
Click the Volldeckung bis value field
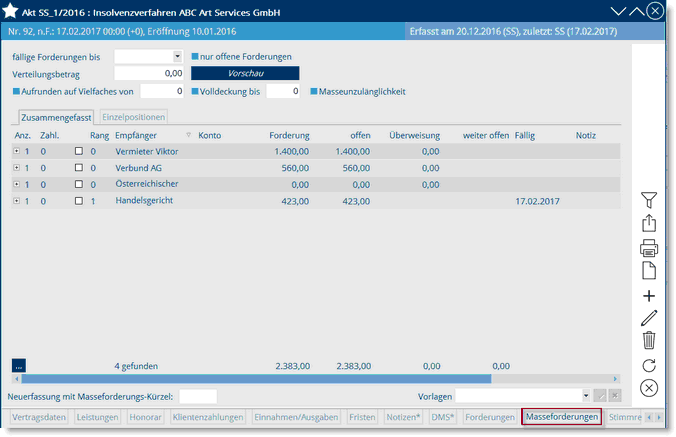pos(283,91)
